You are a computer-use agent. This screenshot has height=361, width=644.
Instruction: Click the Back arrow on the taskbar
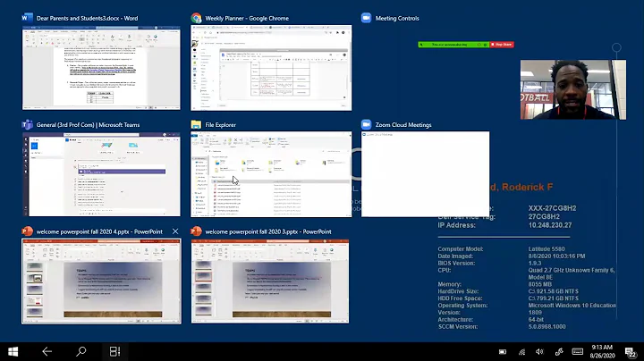(x=47, y=351)
